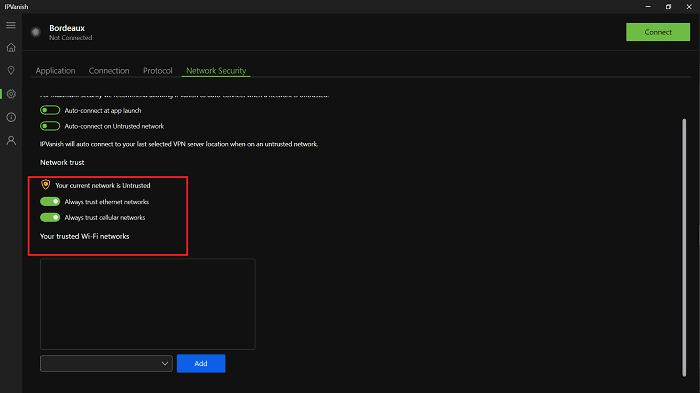Switch to the Connection tab
Screen dimensions: 700x393
[x=109, y=71]
